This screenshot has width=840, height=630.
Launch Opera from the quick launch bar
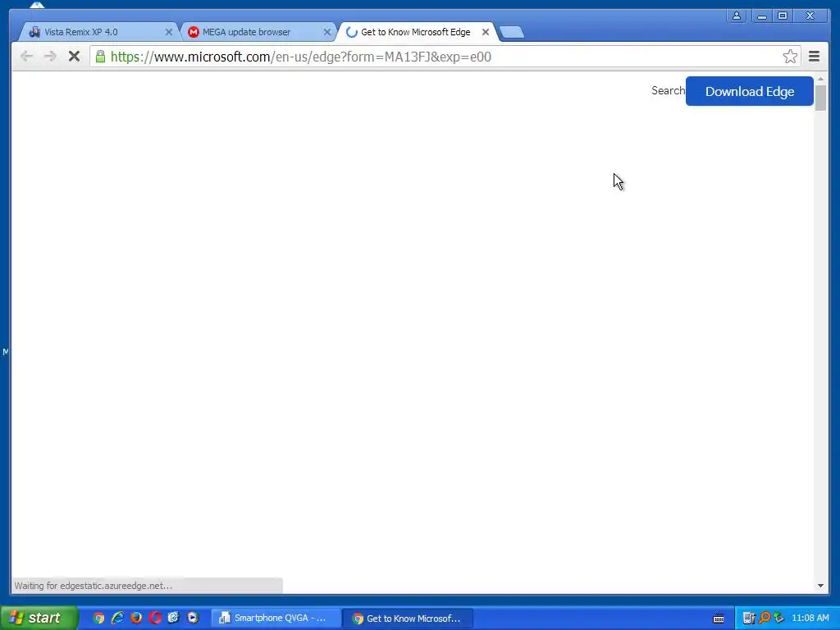(155, 618)
